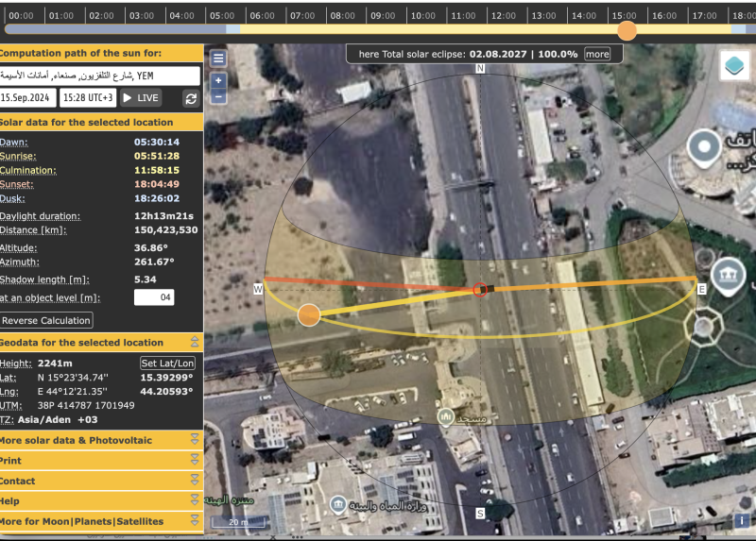Open the map layers switcher
Image resolution: width=756 pixels, height=541 pixels.
[733, 66]
